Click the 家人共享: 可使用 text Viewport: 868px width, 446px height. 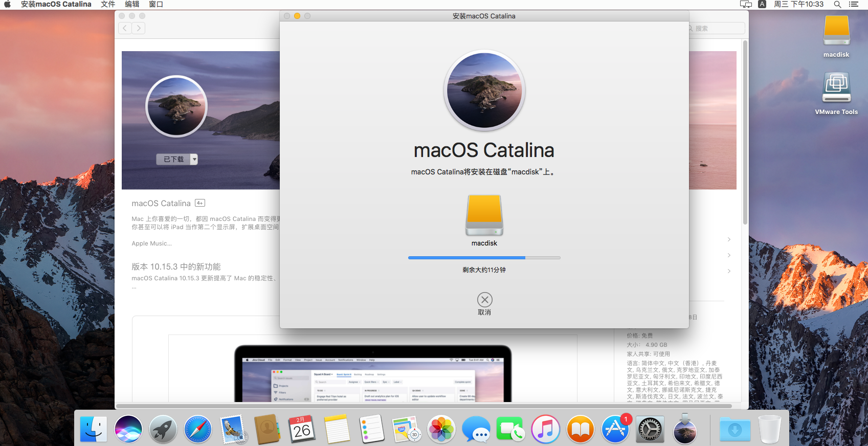tap(648, 354)
